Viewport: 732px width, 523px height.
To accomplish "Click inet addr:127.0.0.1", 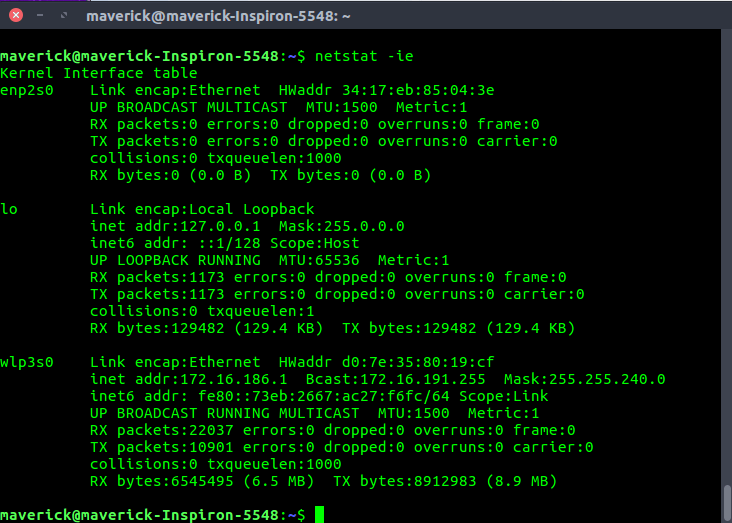I will click(x=175, y=226).
